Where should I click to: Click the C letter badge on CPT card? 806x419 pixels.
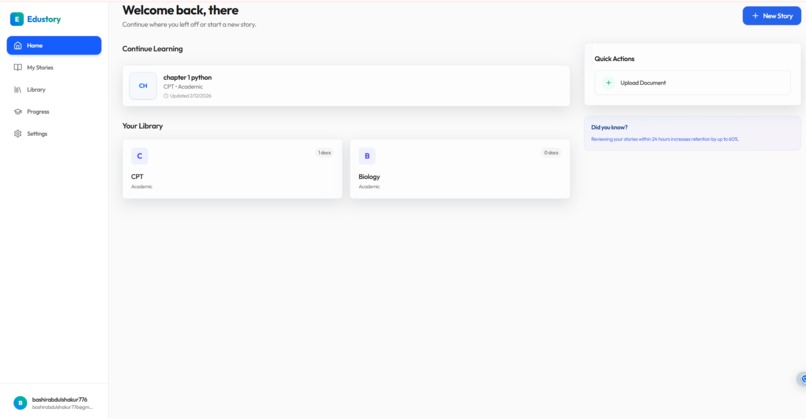click(139, 156)
